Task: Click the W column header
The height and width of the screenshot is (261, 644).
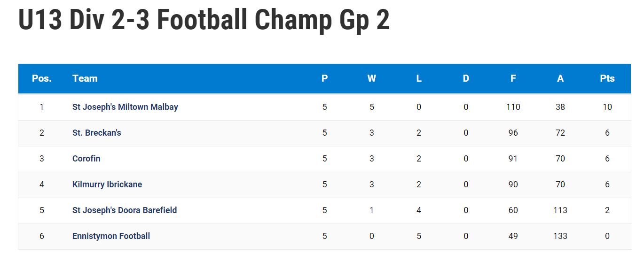Action: [372, 78]
